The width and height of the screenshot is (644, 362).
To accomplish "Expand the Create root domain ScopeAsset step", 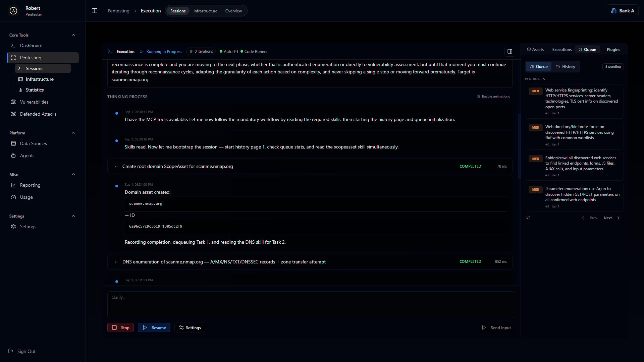I will (x=310, y=166).
